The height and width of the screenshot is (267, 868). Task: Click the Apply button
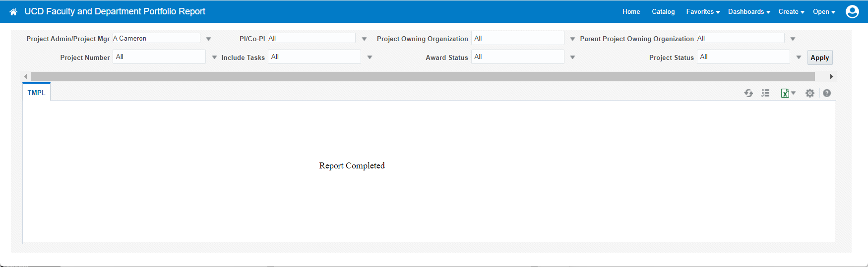(x=819, y=57)
